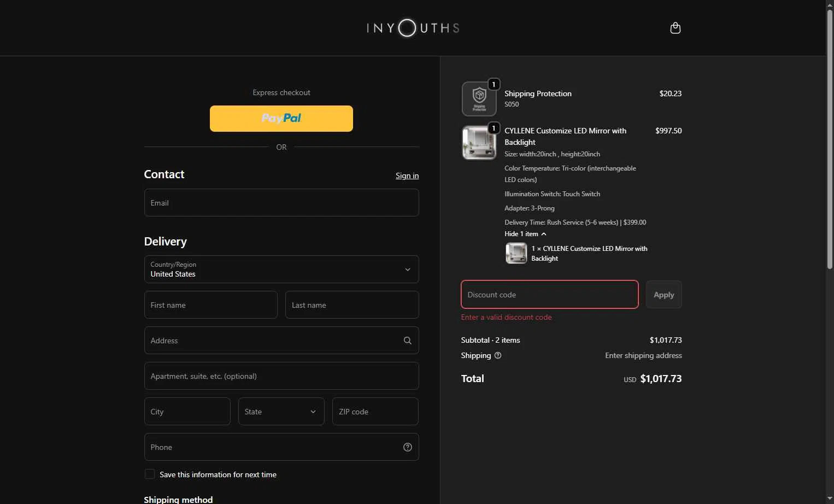
Task: Click the small bundled mirror thumbnail
Action: 516,253
